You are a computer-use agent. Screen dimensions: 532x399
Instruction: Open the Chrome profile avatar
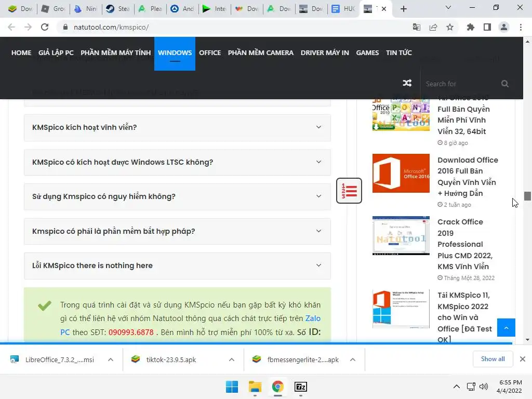tap(504, 27)
